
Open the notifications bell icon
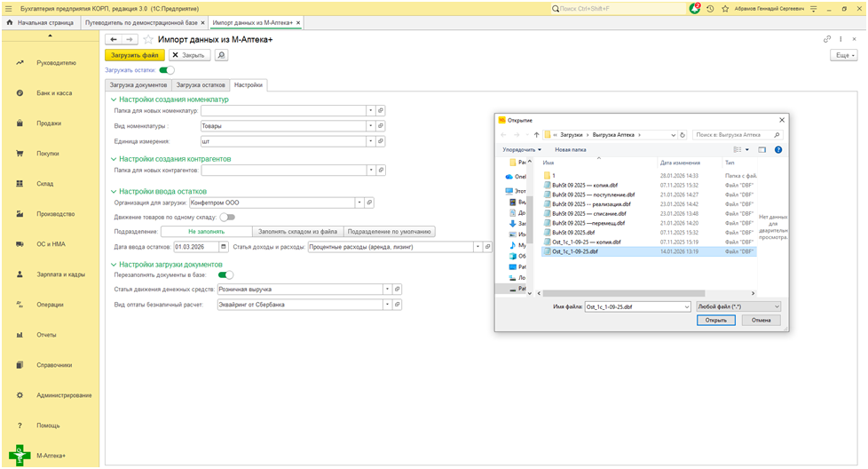click(x=695, y=8)
